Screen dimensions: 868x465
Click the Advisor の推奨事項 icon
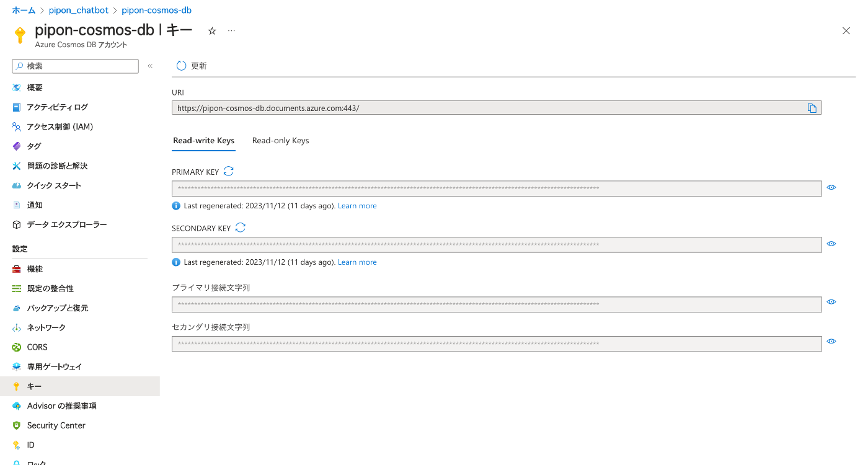(17, 406)
